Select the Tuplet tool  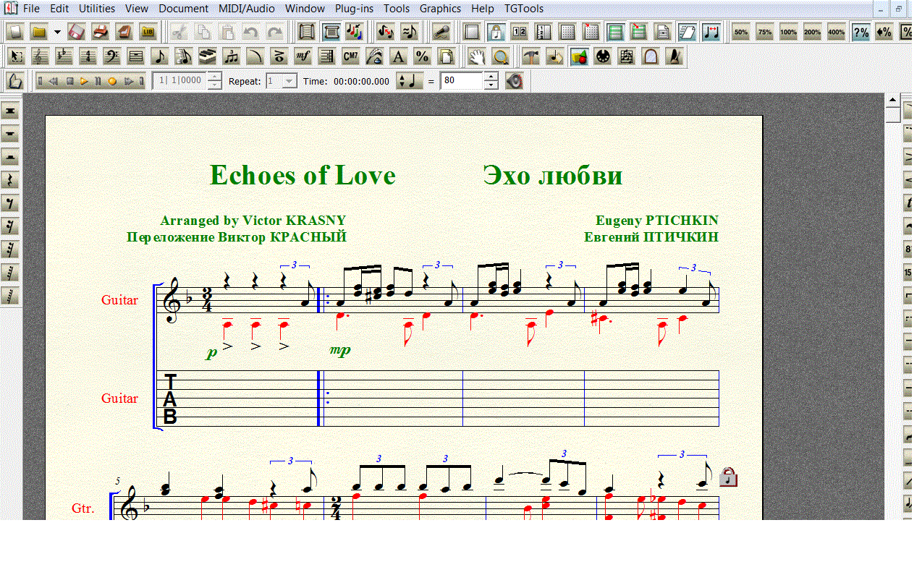pos(232,56)
